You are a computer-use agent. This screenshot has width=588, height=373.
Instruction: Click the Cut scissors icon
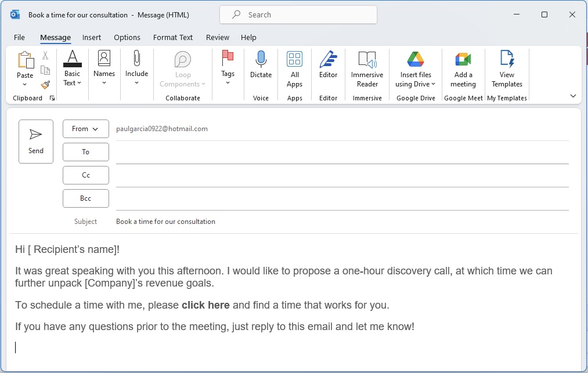tap(45, 56)
